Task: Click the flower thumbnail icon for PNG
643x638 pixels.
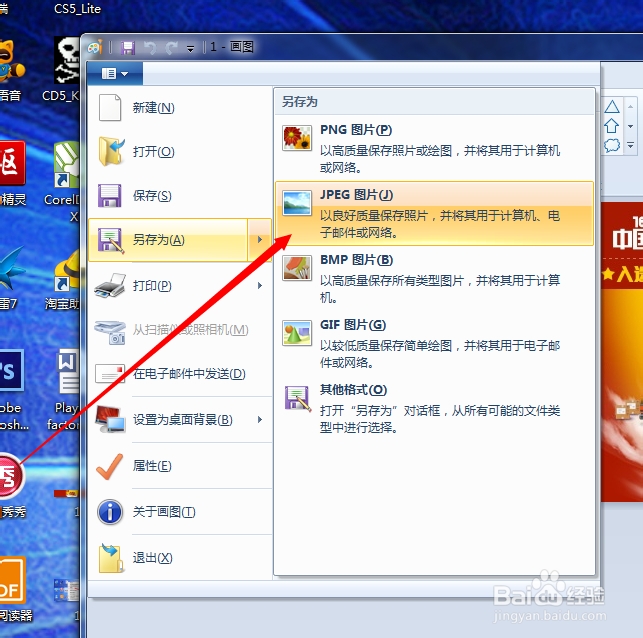Action: coord(297,138)
